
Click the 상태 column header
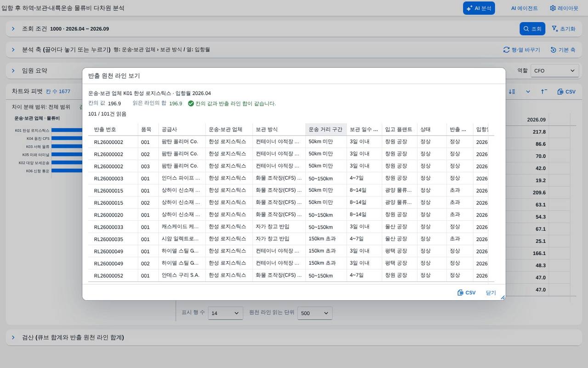pyautogui.click(x=432, y=129)
